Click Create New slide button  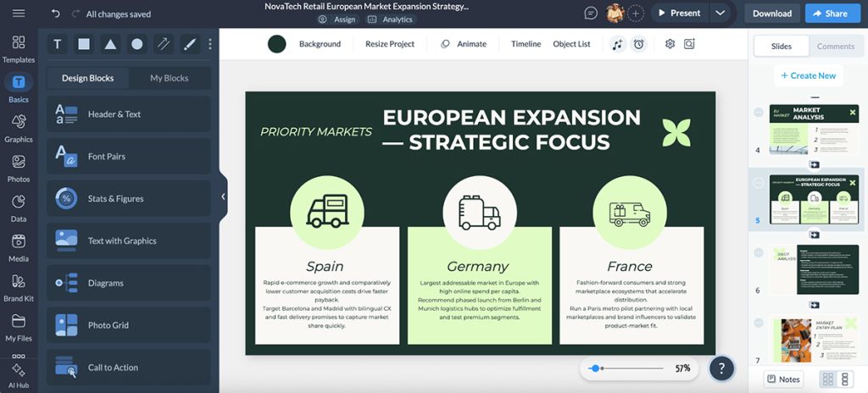coord(808,76)
